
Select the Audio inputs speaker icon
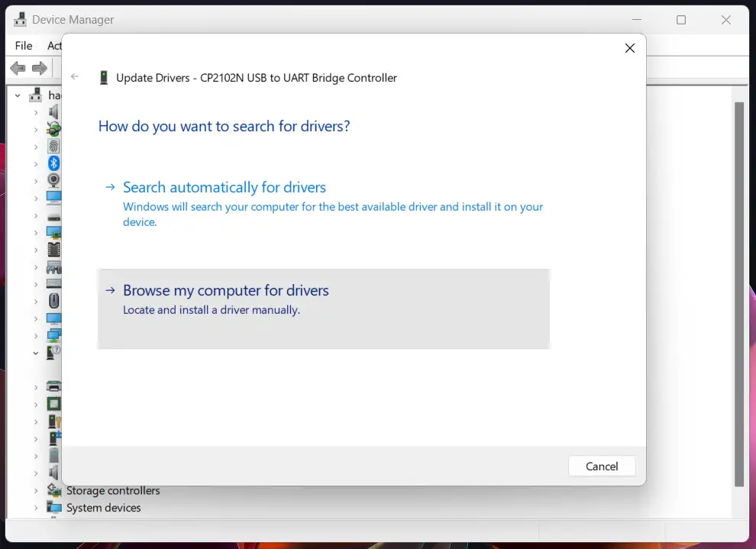pos(53,111)
